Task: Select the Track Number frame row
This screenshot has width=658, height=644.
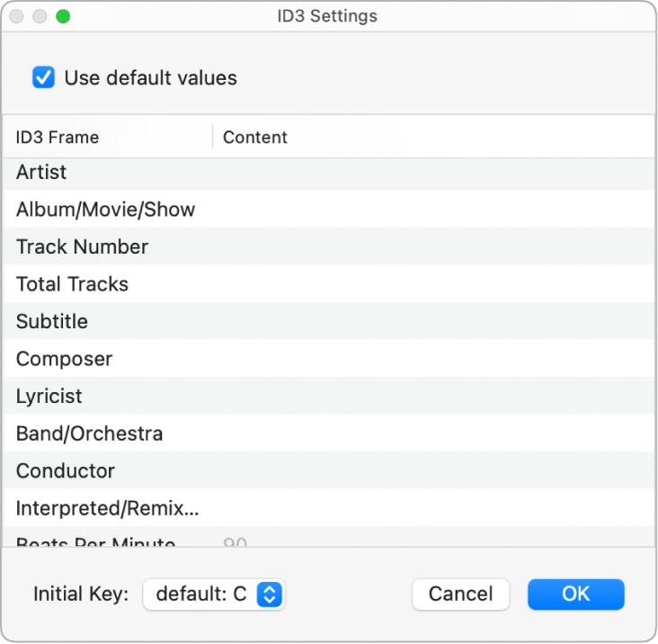Action: (x=82, y=246)
